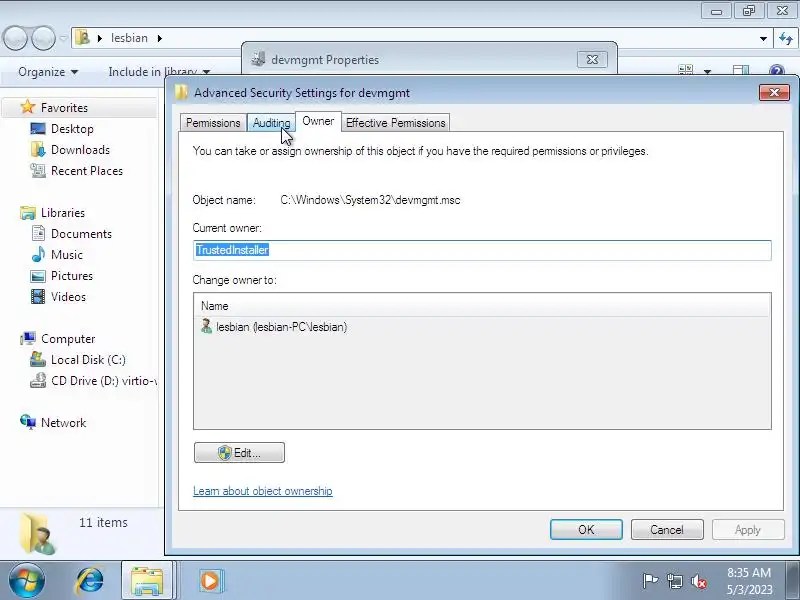
Task: Select the Owner tab
Action: (318, 121)
